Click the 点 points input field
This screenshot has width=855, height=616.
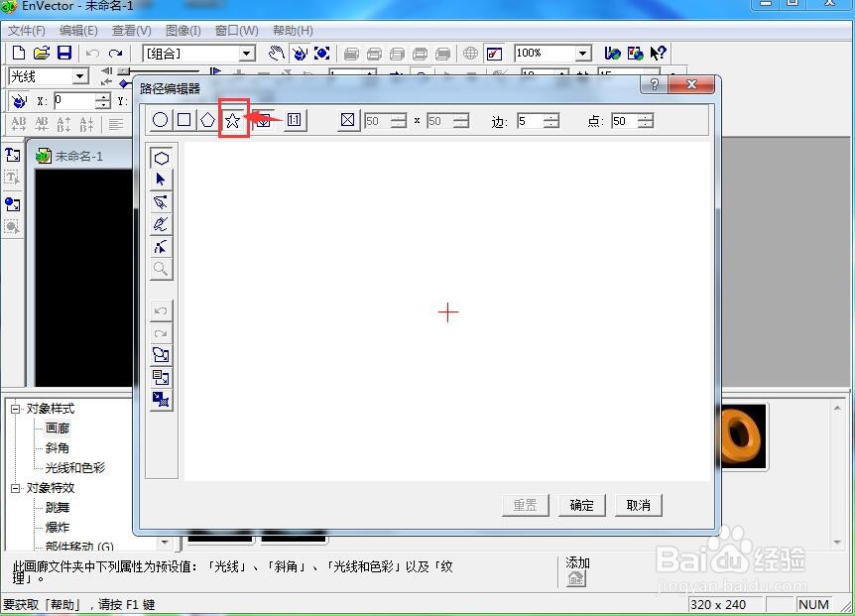(x=625, y=120)
